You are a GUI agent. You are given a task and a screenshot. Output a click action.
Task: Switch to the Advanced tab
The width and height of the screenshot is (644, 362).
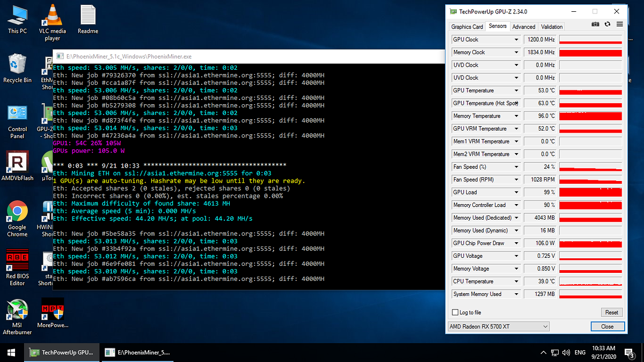524,27
